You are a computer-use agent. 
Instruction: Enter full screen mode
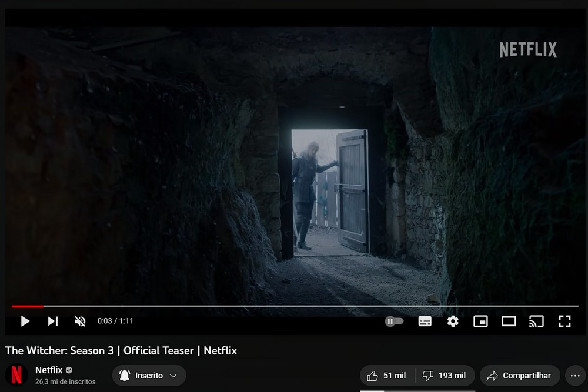coord(564,321)
